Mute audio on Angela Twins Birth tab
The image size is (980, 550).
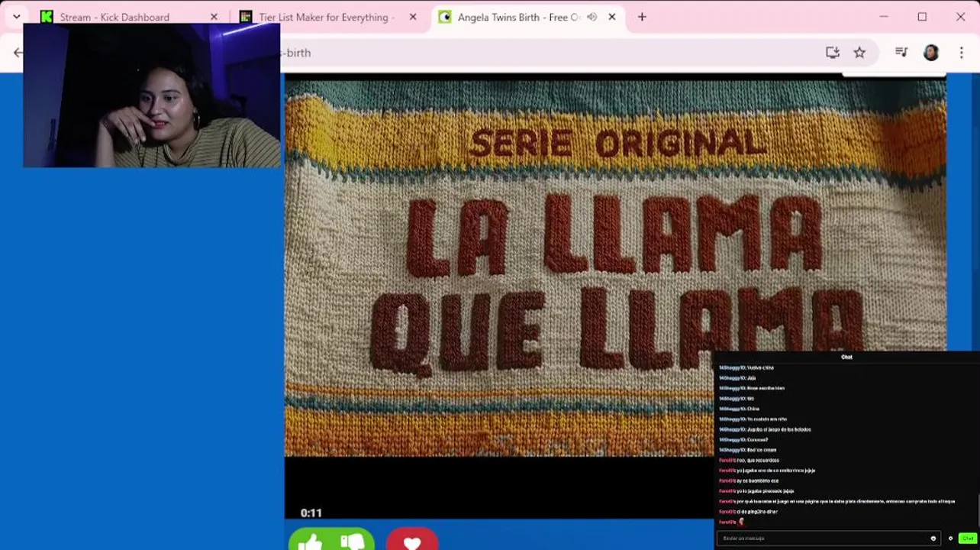[592, 17]
